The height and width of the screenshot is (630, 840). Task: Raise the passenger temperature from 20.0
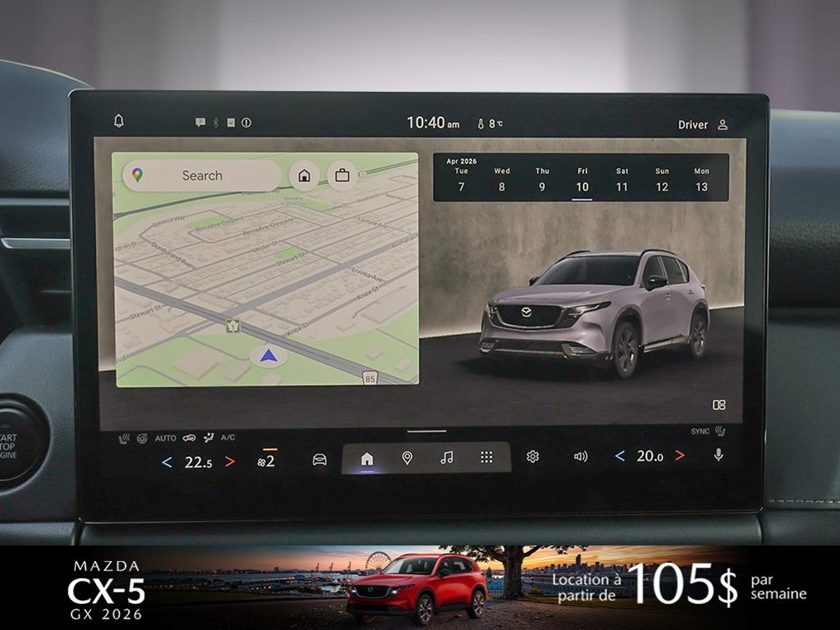pos(680,455)
